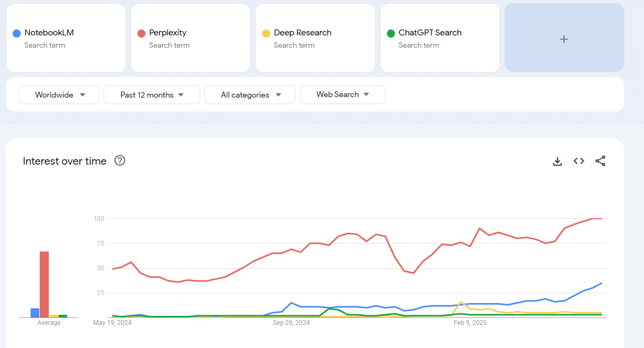Edit the NotebookLM search term card
This screenshot has width=644, height=348.
(66, 38)
